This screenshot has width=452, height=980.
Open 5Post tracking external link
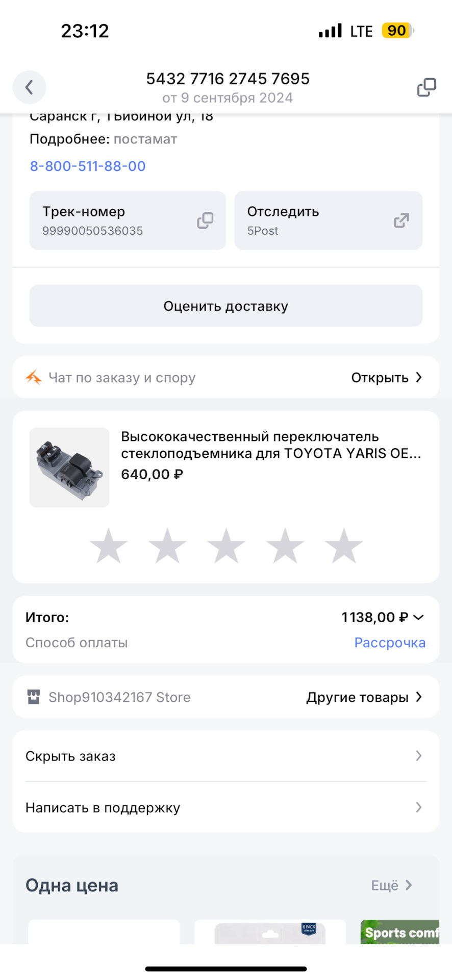tap(401, 220)
